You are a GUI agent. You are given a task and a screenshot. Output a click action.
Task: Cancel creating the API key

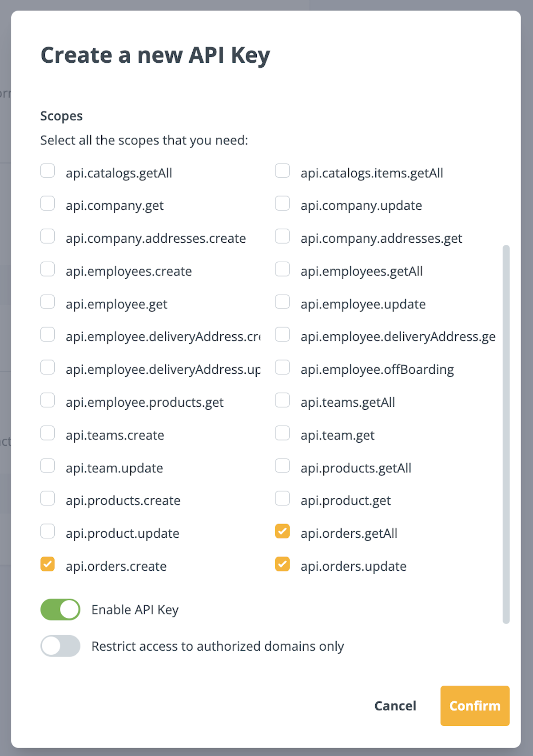point(395,706)
